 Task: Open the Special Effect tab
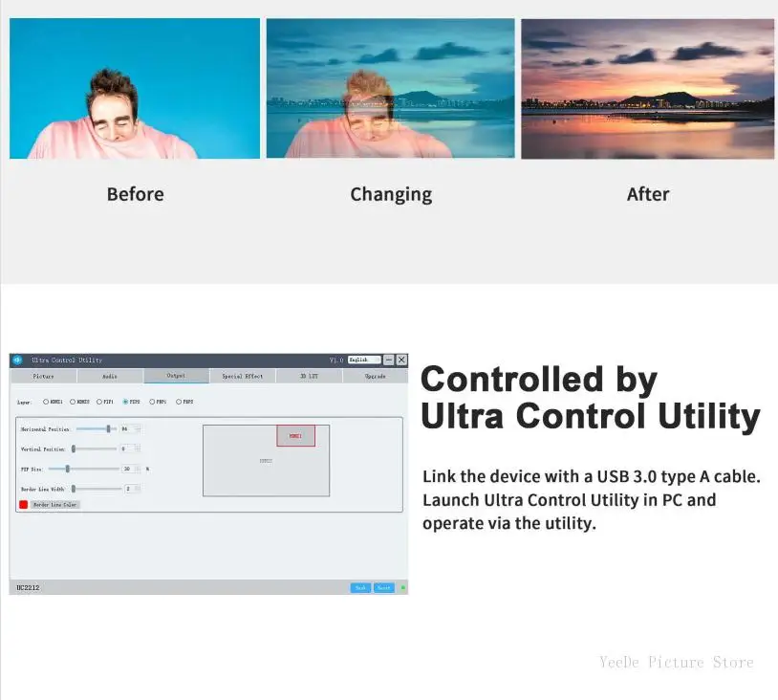click(243, 377)
